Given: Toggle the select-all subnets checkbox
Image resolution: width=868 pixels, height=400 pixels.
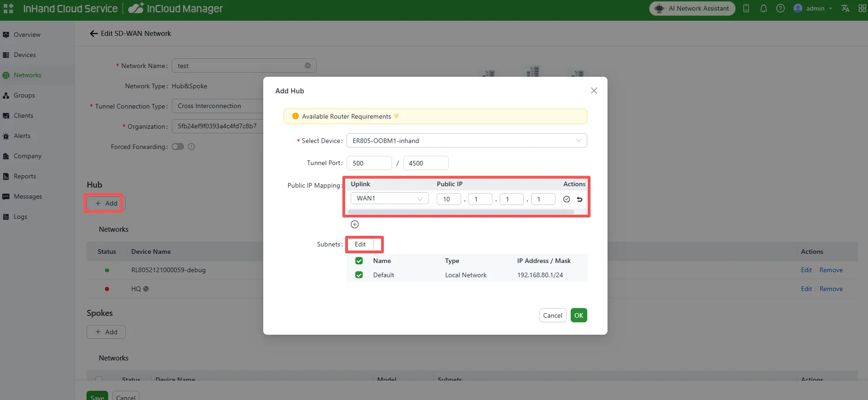Looking at the screenshot, I should pos(359,261).
